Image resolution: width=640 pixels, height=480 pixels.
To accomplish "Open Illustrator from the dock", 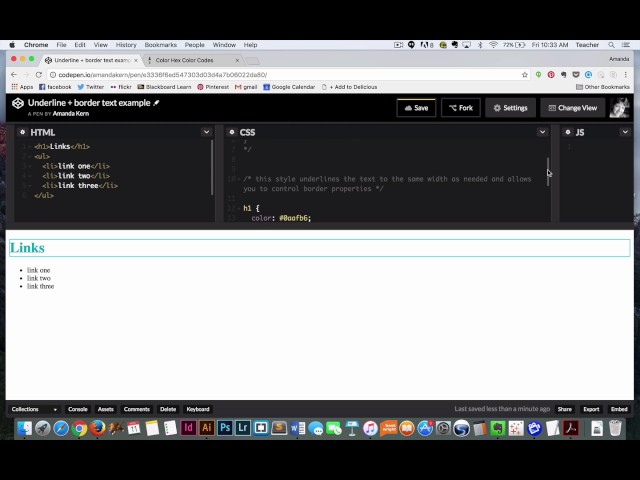I will 207,428.
